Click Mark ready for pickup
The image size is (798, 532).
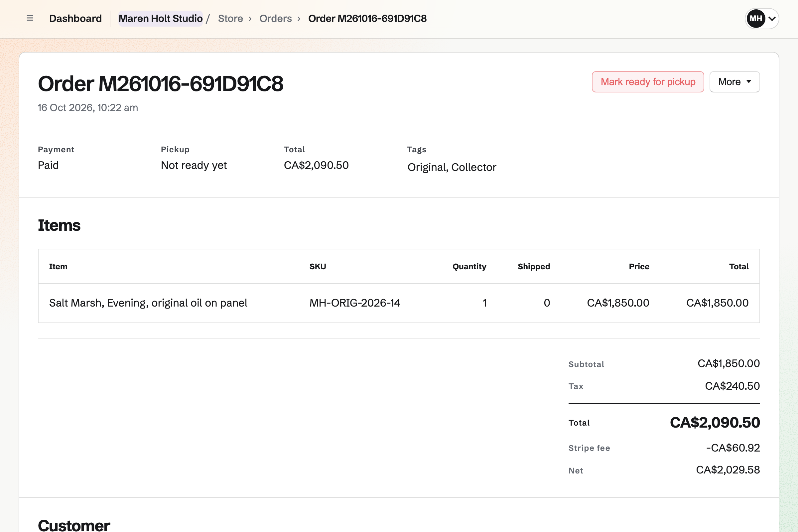pos(648,82)
